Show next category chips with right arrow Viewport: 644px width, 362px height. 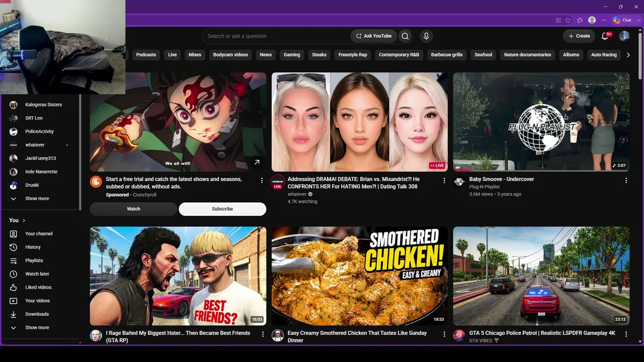[x=628, y=55]
